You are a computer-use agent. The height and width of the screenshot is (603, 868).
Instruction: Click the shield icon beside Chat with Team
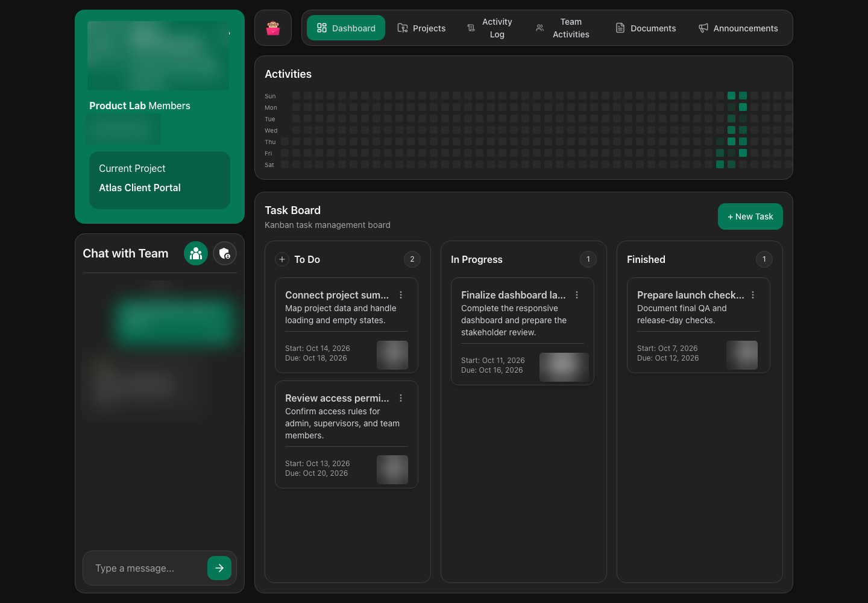click(x=225, y=253)
